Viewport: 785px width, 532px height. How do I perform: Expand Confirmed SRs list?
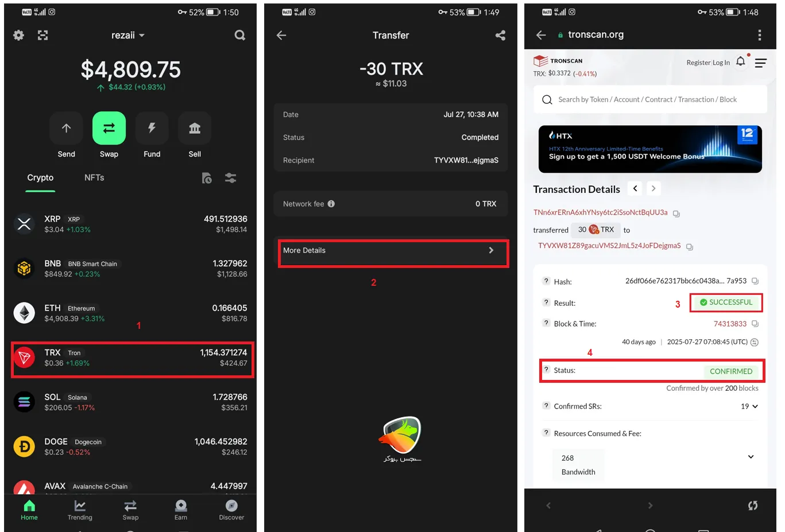pyautogui.click(x=754, y=406)
